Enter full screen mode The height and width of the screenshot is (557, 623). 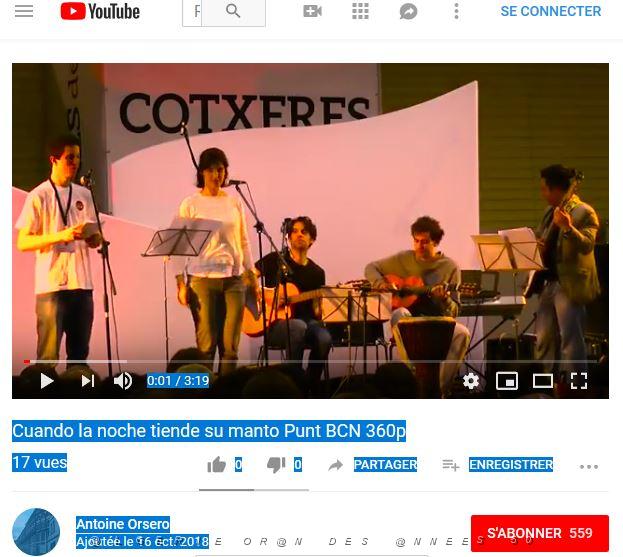579,381
